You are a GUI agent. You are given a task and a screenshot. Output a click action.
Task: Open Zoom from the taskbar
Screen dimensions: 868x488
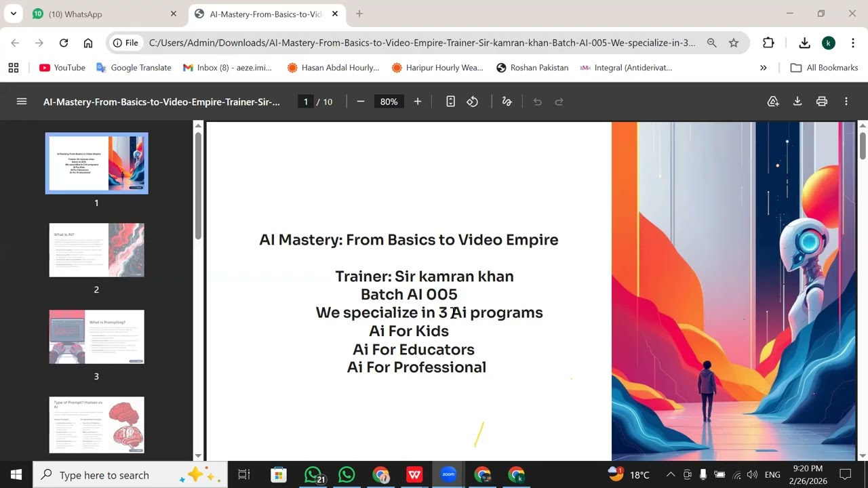coord(448,474)
